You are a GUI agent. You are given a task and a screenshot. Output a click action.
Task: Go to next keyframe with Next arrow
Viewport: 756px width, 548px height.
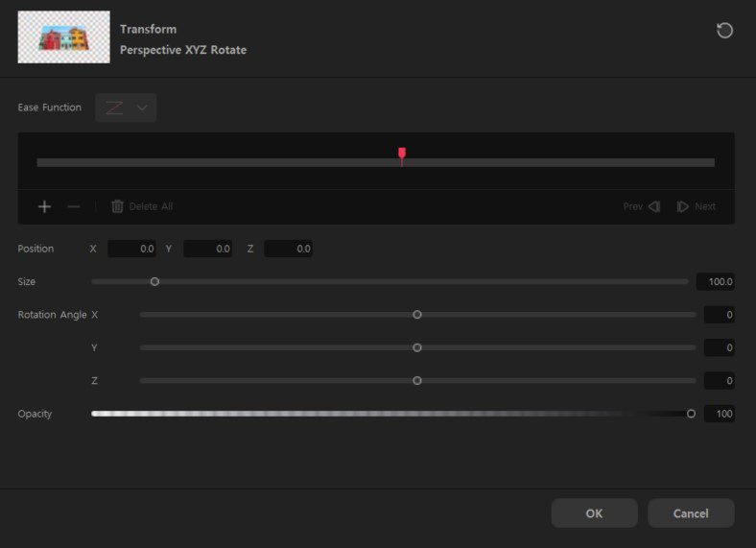point(683,206)
